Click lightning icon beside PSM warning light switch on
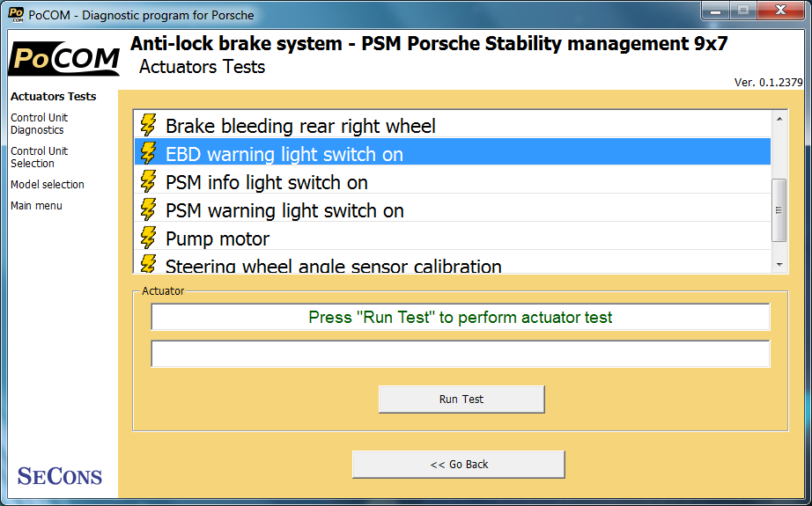This screenshot has height=506, width=812. (148, 209)
